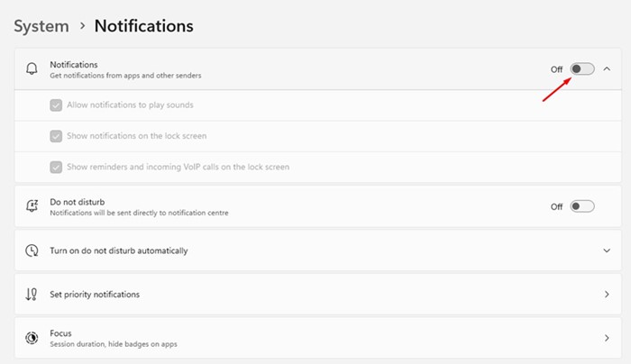Open the Focus session duration row
Image resolution: width=631 pixels, height=364 pixels.
pos(318,338)
